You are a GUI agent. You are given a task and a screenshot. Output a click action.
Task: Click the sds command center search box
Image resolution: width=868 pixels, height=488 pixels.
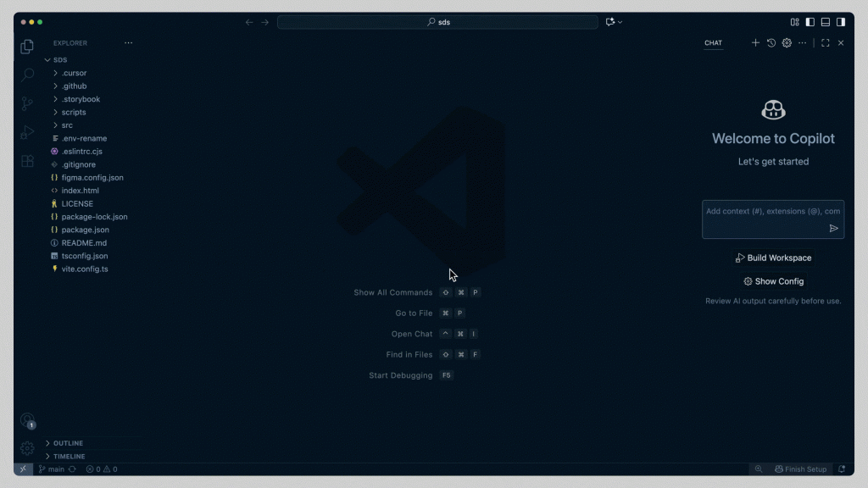coord(437,22)
